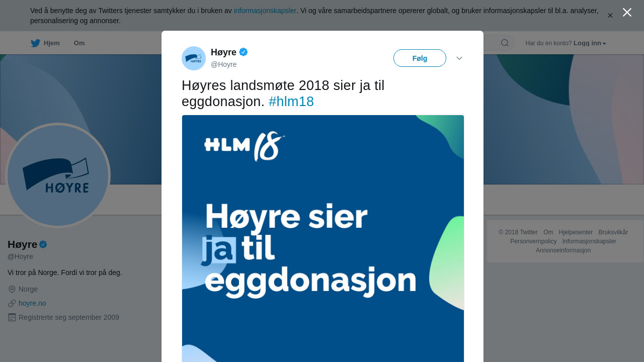Open the #hlm18 hashtag link
Viewport: 644px width, 362px height.
[x=291, y=102]
